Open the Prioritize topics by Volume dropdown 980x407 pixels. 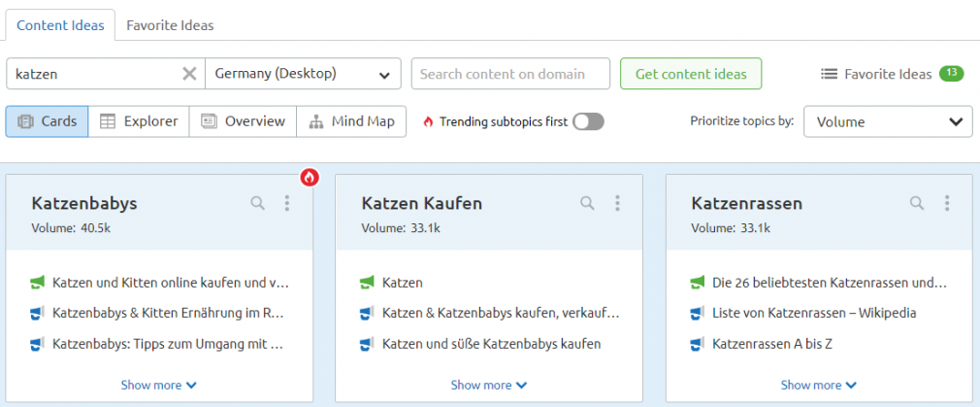click(888, 121)
